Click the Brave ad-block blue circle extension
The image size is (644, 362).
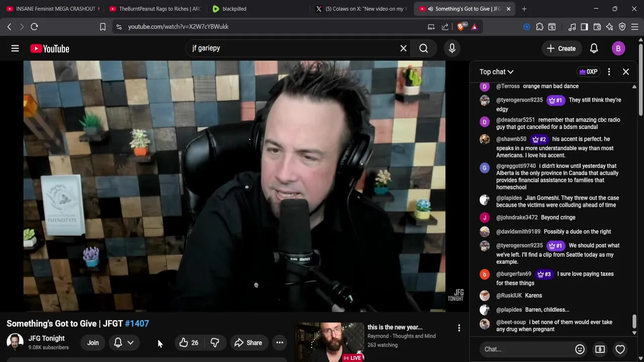tap(527, 27)
